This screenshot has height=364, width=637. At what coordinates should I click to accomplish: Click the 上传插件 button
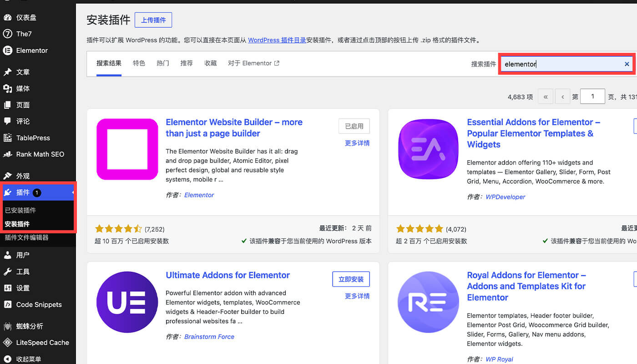[153, 20]
